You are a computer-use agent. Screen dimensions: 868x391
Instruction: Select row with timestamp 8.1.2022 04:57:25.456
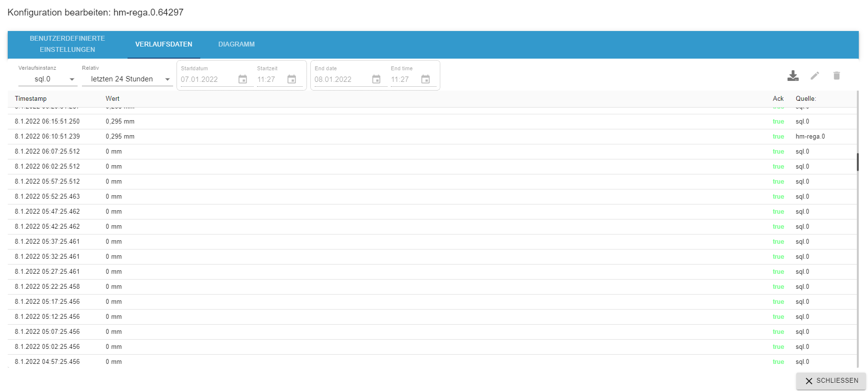click(432, 362)
